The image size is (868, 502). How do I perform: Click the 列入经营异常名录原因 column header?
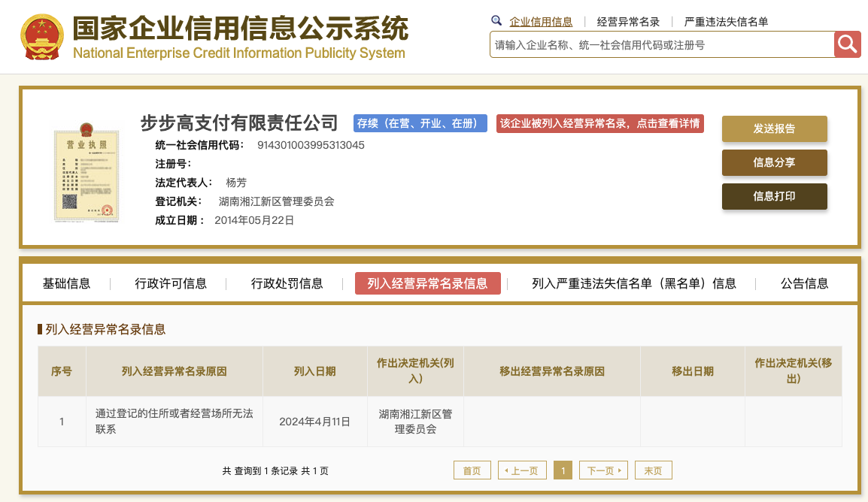(x=175, y=371)
